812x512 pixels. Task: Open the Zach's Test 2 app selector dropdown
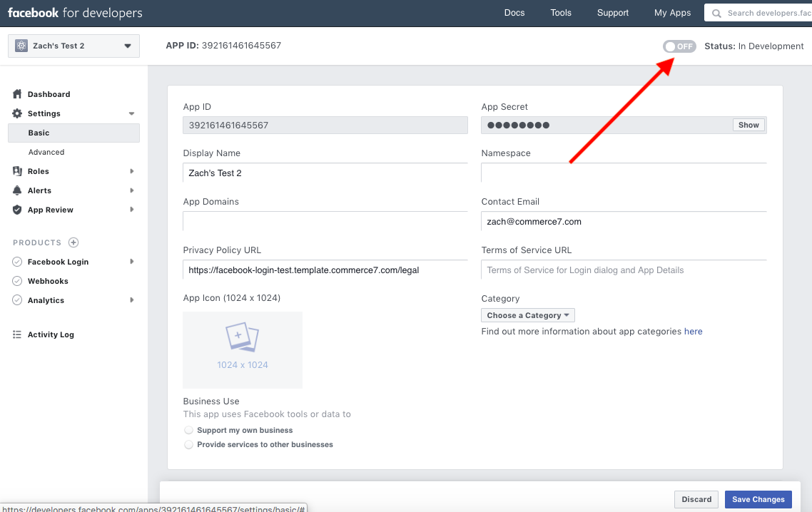[x=73, y=46]
